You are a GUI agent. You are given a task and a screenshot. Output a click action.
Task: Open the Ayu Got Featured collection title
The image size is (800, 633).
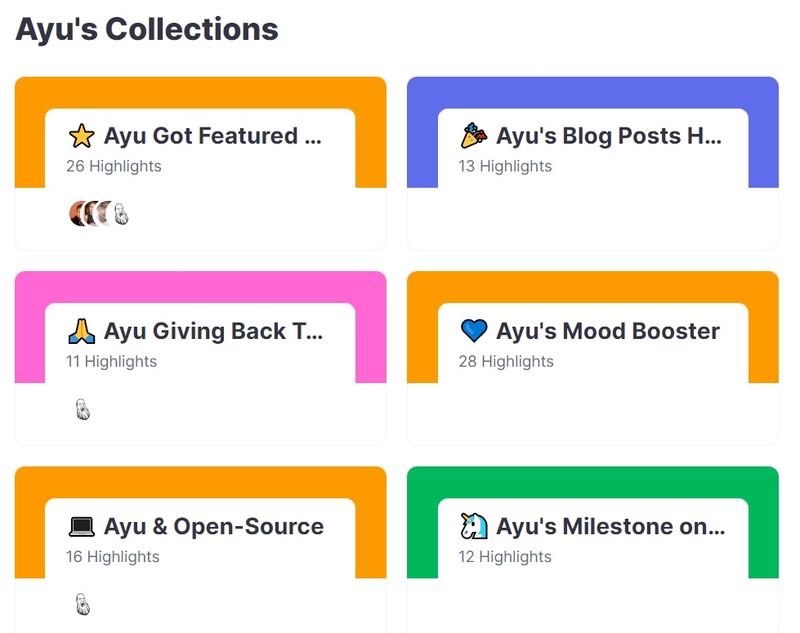213,136
